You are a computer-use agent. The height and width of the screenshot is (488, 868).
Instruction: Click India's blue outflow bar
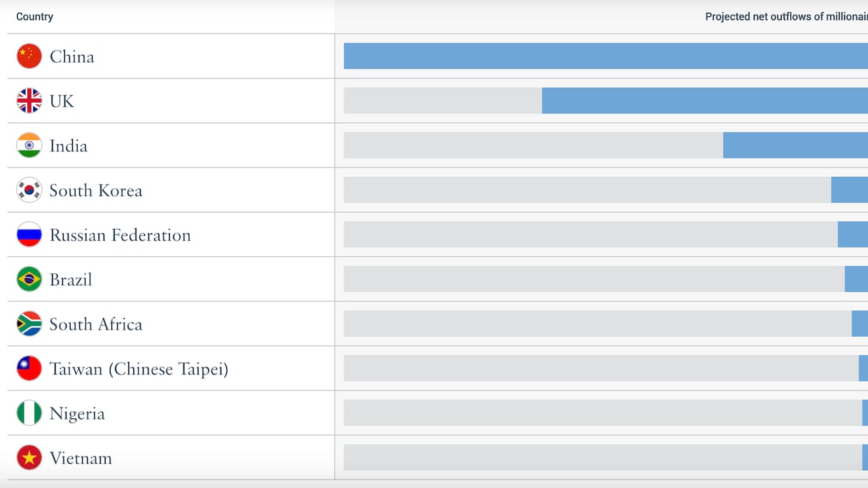click(795, 146)
